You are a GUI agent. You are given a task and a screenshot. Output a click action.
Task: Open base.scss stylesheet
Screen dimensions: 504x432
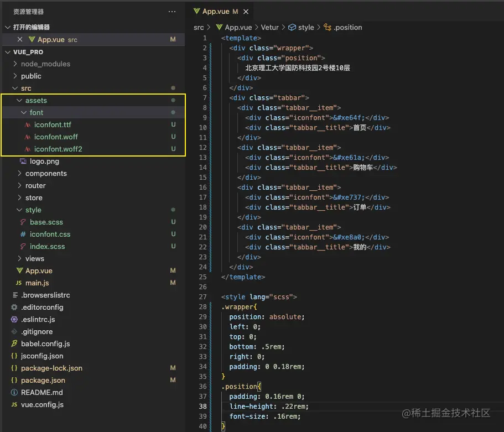[46, 222]
